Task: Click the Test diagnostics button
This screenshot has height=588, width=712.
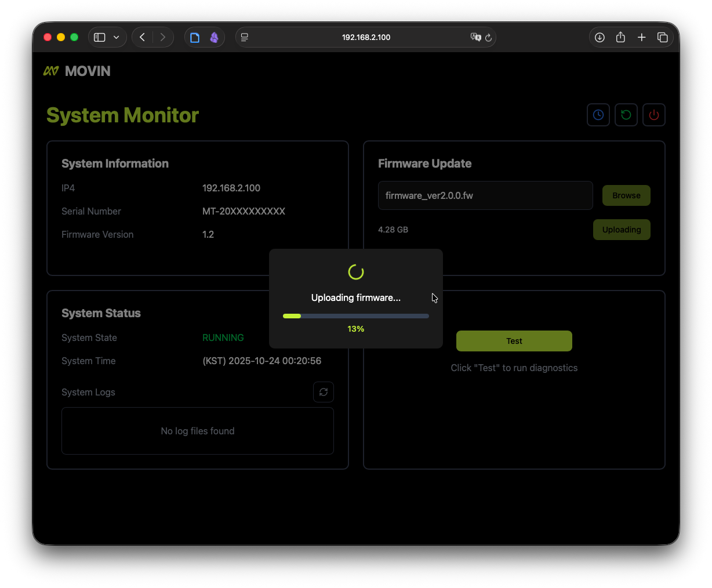Action: coord(514,341)
